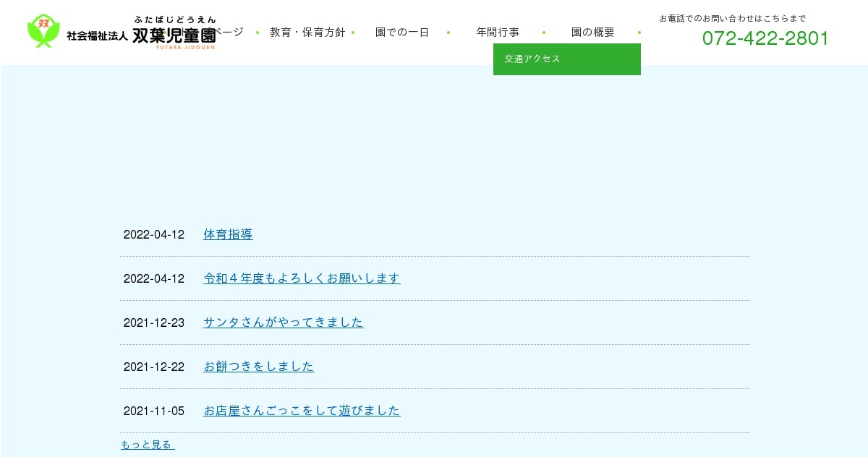This screenshot has height=457, width=868.
Task: Click the green leaf logo icon
Action: point(44,32)
